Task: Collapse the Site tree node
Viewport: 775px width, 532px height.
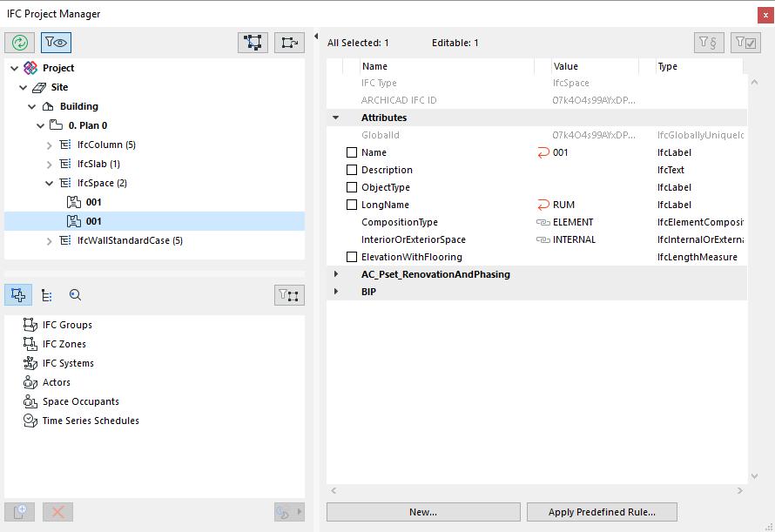Action: click(x=24, y=88)
